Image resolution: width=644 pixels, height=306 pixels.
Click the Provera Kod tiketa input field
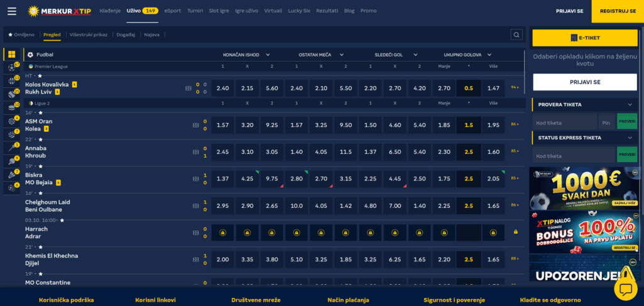[564, 121]
